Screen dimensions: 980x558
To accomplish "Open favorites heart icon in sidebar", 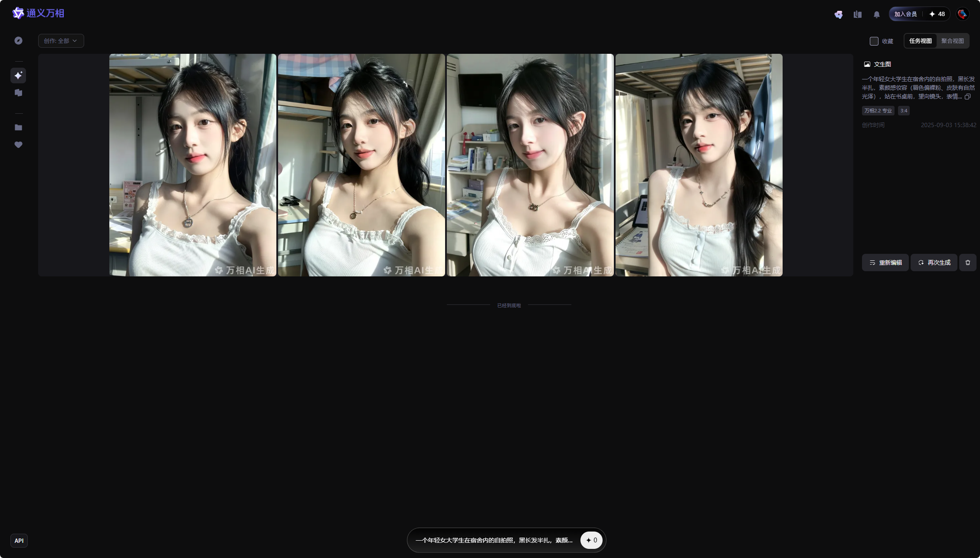I will 18,145.
